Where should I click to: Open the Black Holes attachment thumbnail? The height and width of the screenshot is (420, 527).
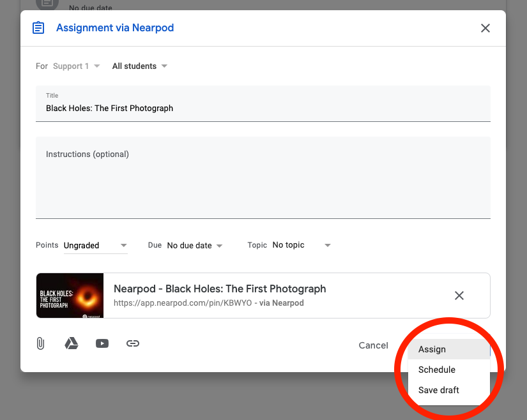coord(70,296)
